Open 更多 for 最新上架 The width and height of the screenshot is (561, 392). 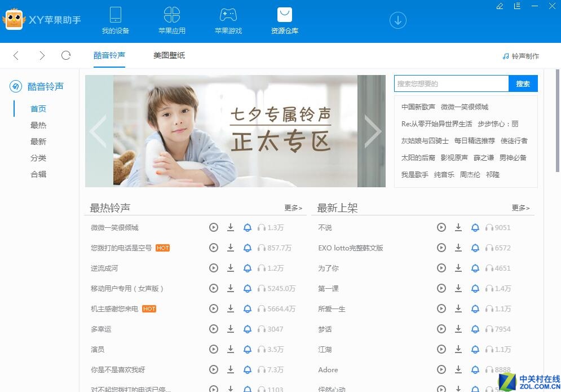520,208
